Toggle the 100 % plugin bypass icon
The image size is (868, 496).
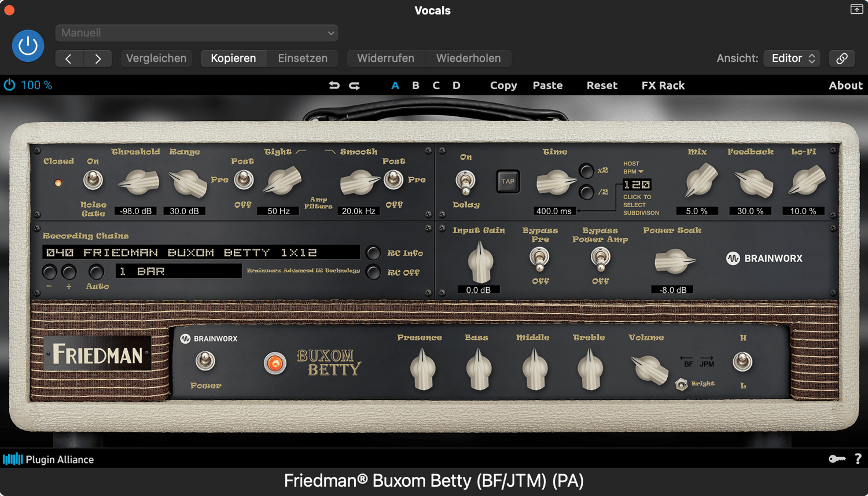tap(10, 85)
